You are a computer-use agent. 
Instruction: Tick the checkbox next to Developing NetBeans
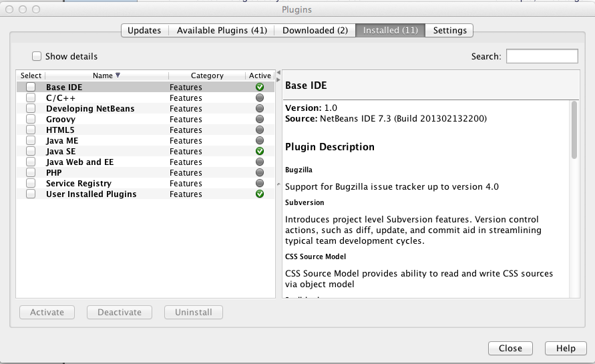click(31, 109)
